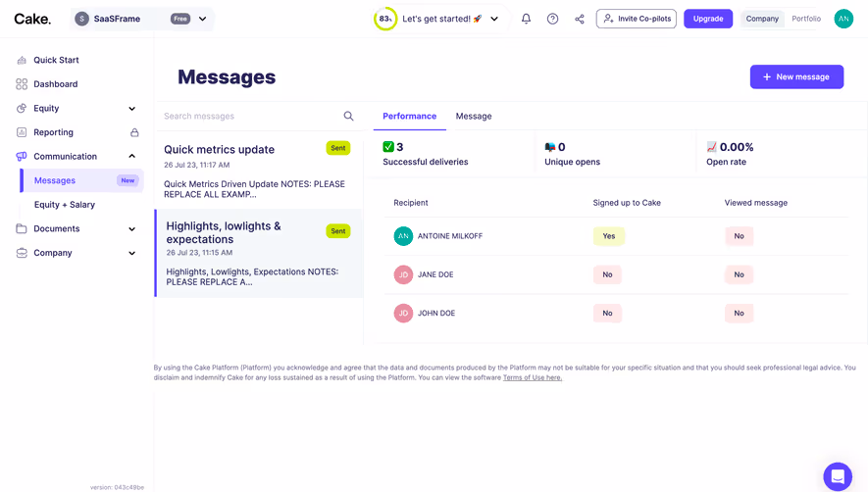This screenshot has width=868, height=492.
Task: Expand the Let's get started dropdown
Action: [x=494, y=19]
